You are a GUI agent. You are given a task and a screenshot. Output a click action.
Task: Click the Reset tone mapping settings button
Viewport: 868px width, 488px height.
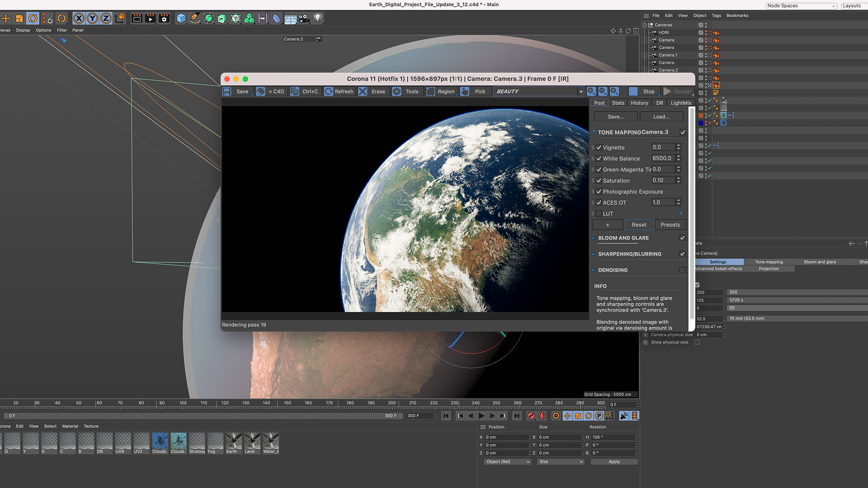[638, 225]
